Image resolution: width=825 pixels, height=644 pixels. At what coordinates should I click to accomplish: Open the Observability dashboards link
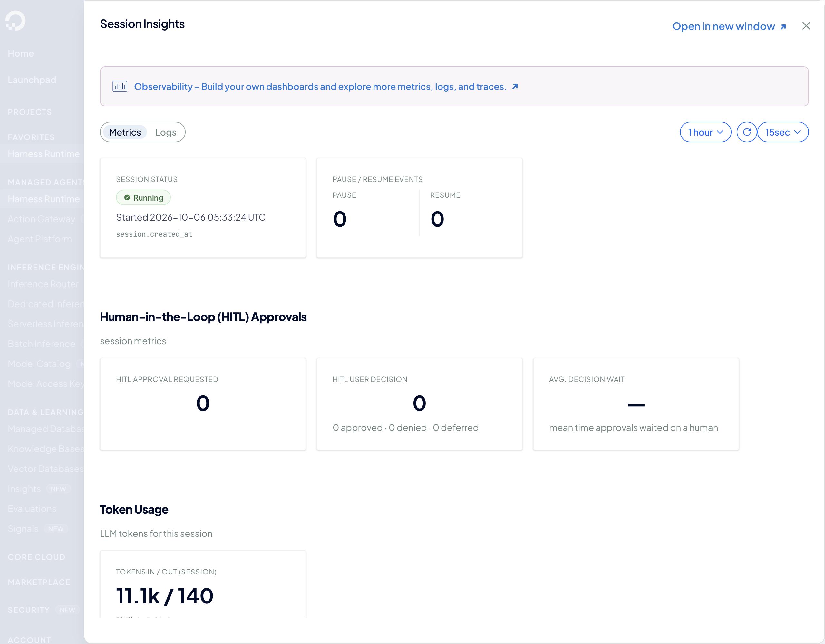point(320,86)
